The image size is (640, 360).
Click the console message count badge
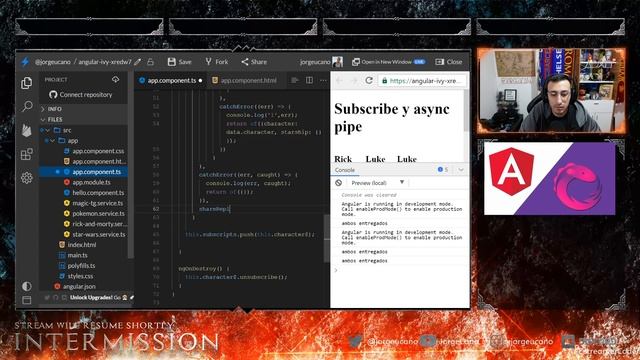click(x=443, y=169)
